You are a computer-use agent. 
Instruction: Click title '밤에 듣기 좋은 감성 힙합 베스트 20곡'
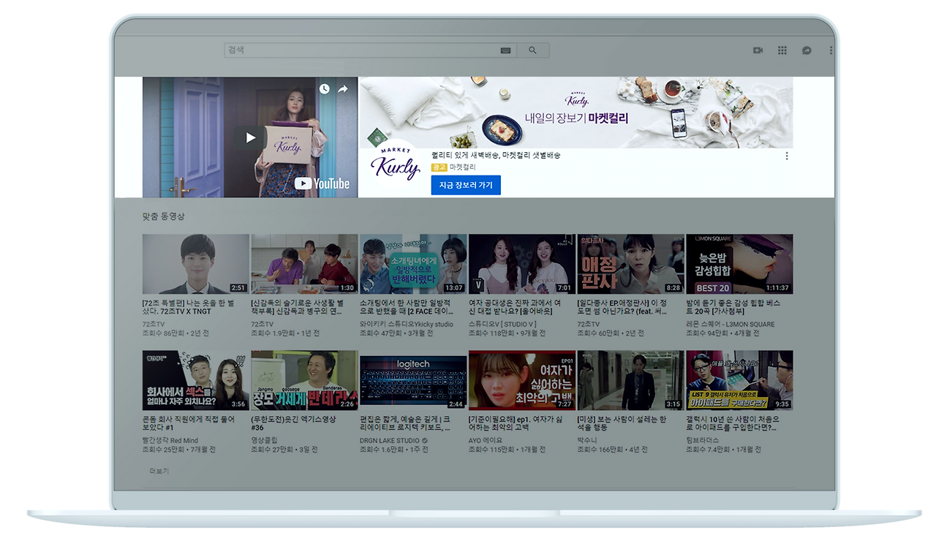pyautogui.click(x=733, y=306)
